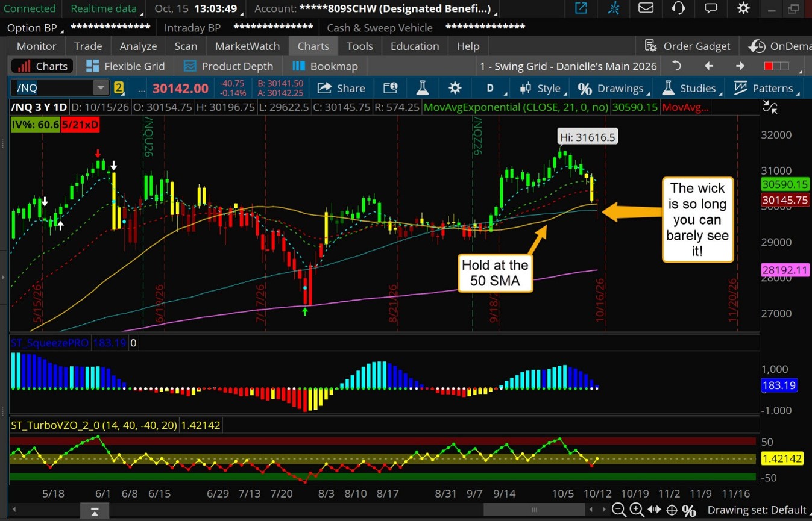The image size is (812, 521).
Task: Open the flask icon beside the Share button
Action: (x=422, y=88)
